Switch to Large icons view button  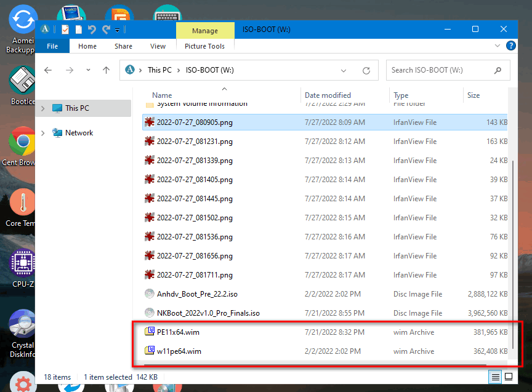509,377
